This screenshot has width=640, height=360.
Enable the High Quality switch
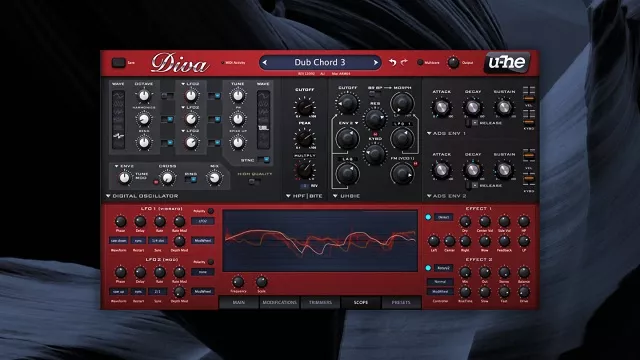point(254,182)
